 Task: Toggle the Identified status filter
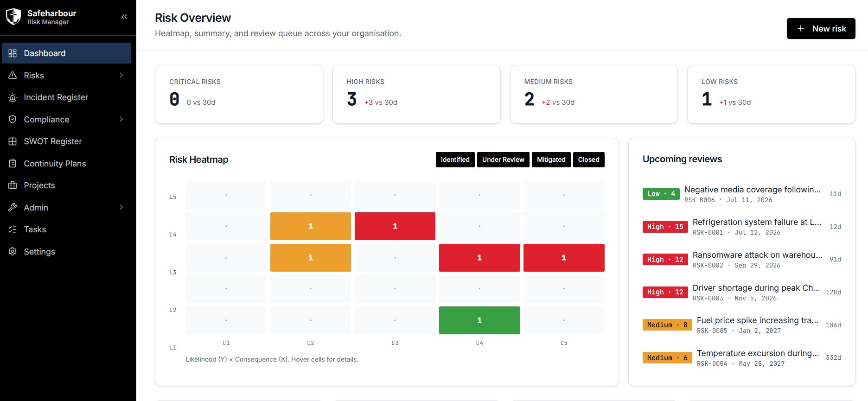tap(455, 159)
